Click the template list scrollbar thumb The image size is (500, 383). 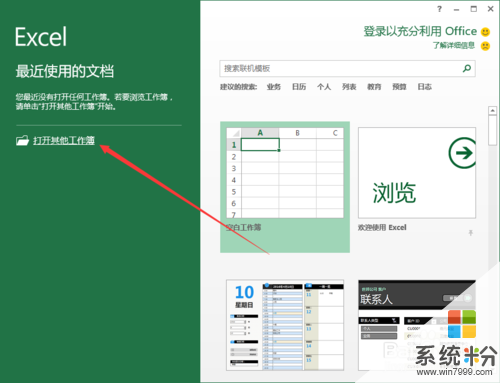point(492,130)
